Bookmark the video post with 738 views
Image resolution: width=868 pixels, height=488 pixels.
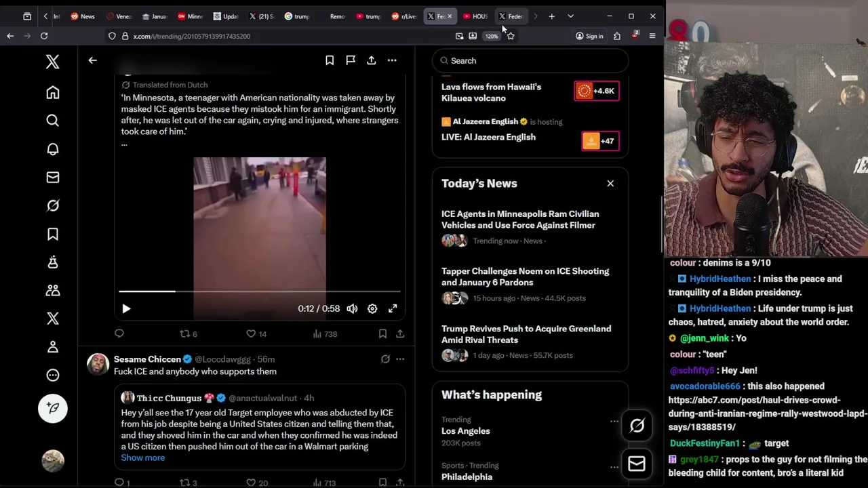point(382,333)
